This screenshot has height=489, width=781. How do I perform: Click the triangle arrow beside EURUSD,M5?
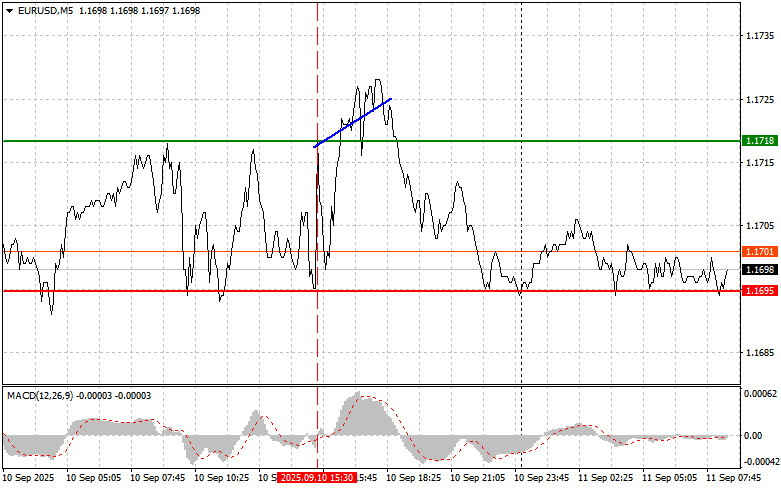[7, 10]
